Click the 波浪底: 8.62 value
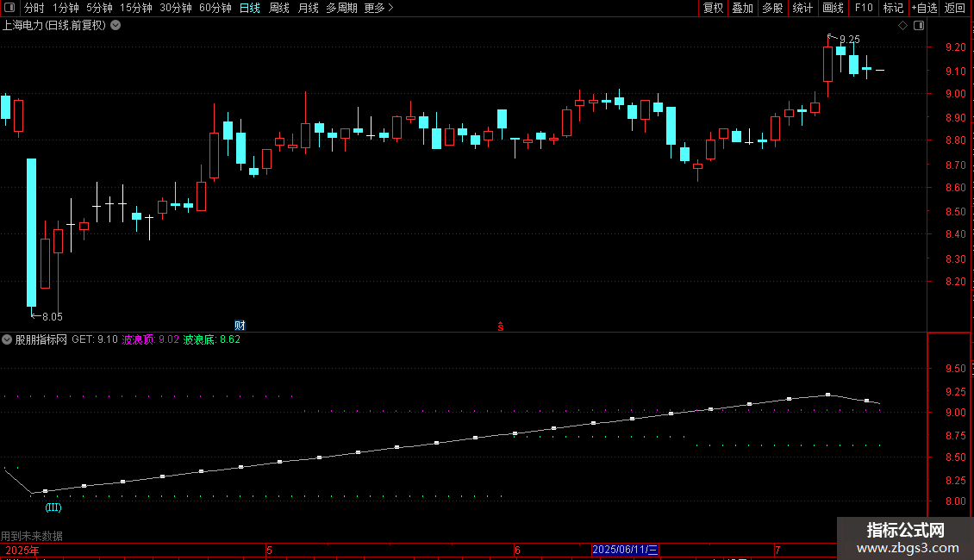974x560 pixels. coord(211,339)
